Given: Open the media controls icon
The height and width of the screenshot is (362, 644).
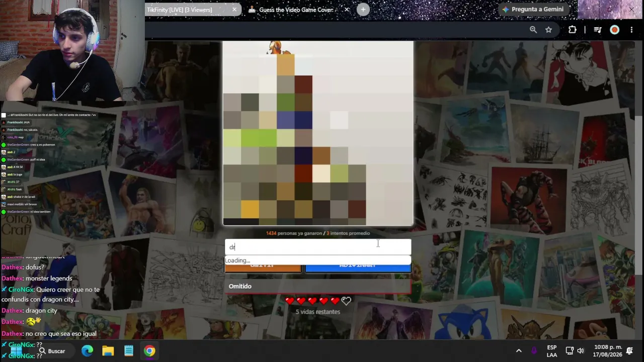Looking at the screenshot, I should pyautogui.click(x=598, y=30).
